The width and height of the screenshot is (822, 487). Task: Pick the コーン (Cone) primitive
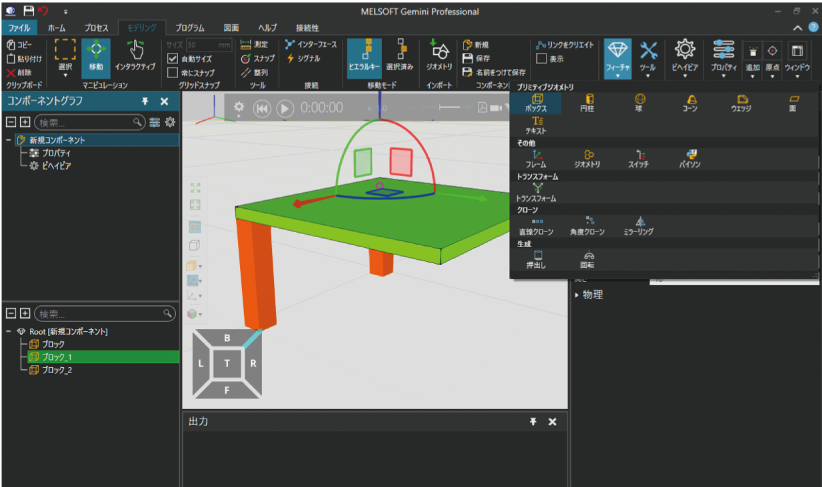coord(689,101)
